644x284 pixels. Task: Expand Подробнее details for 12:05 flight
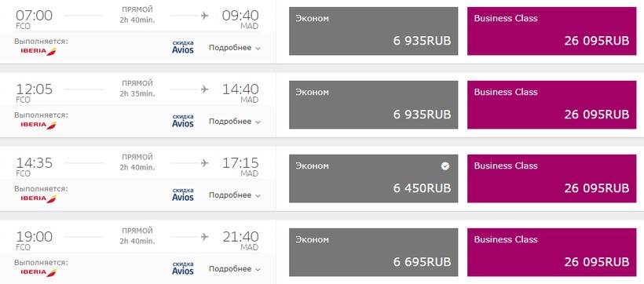point(235,122)
